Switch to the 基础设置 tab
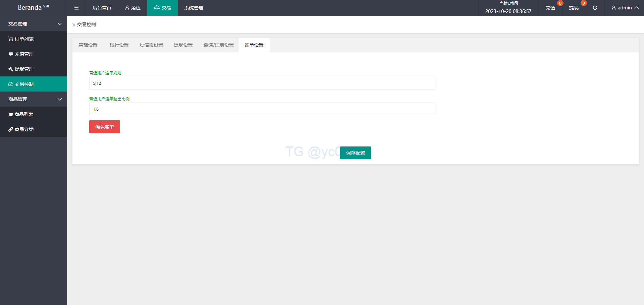 pos(88,45)
